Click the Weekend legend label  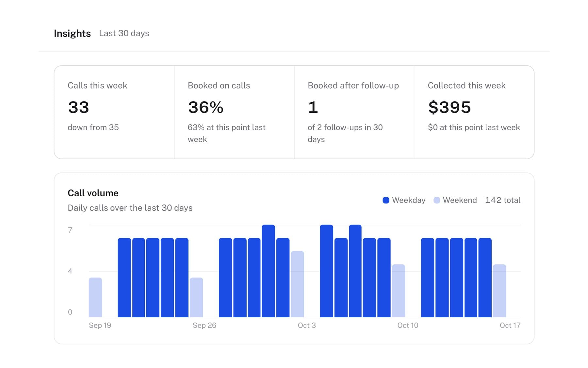pos(460,200)
